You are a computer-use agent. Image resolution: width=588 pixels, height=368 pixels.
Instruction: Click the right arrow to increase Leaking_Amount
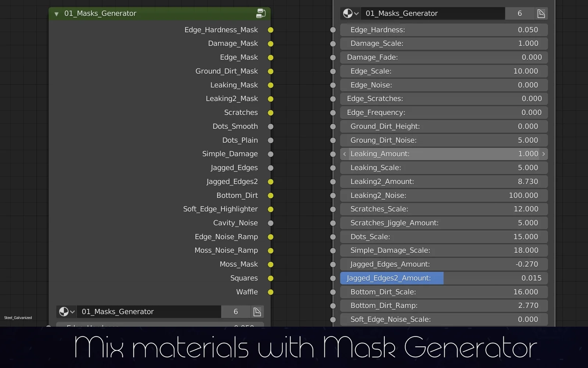coord(544,154)
